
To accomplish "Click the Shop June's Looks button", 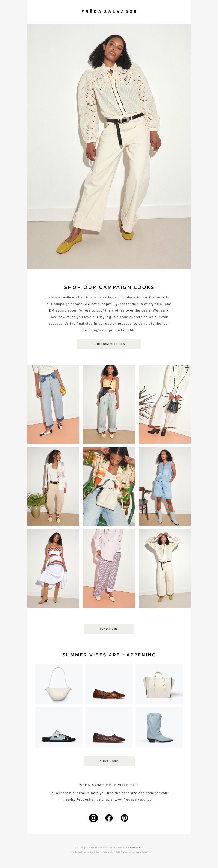I will (x=109, y=344).
